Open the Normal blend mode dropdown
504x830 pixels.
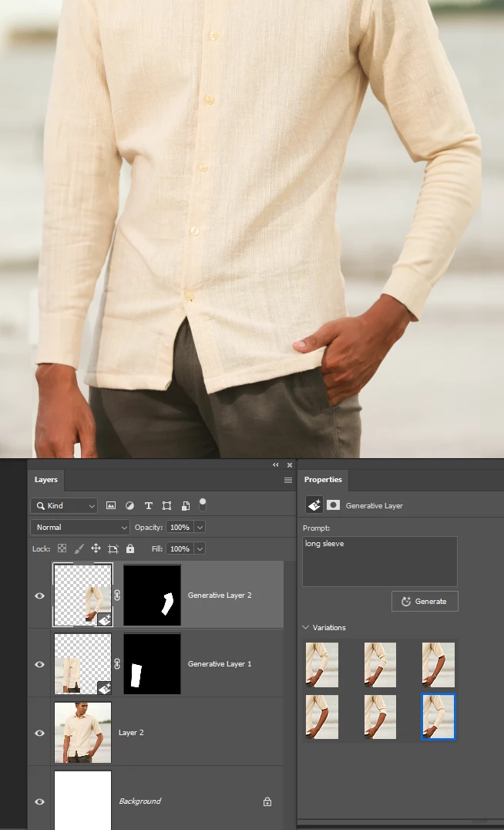click(80, 527)
